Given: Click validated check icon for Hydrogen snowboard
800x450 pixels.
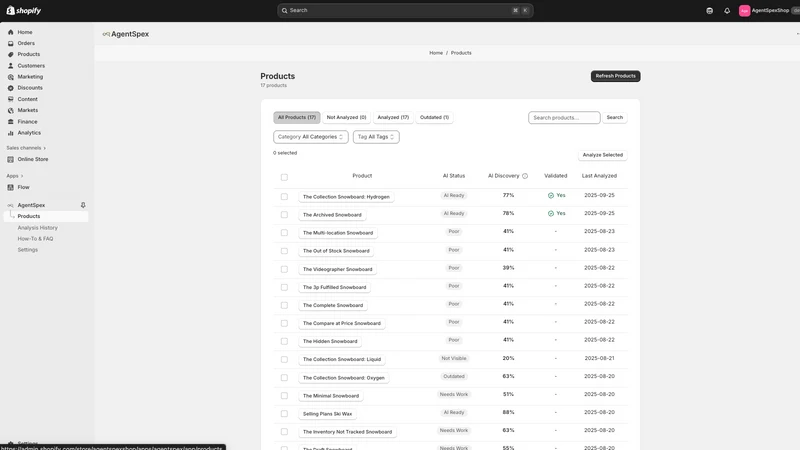Looking at the screenshot, I should coord(551,195).
